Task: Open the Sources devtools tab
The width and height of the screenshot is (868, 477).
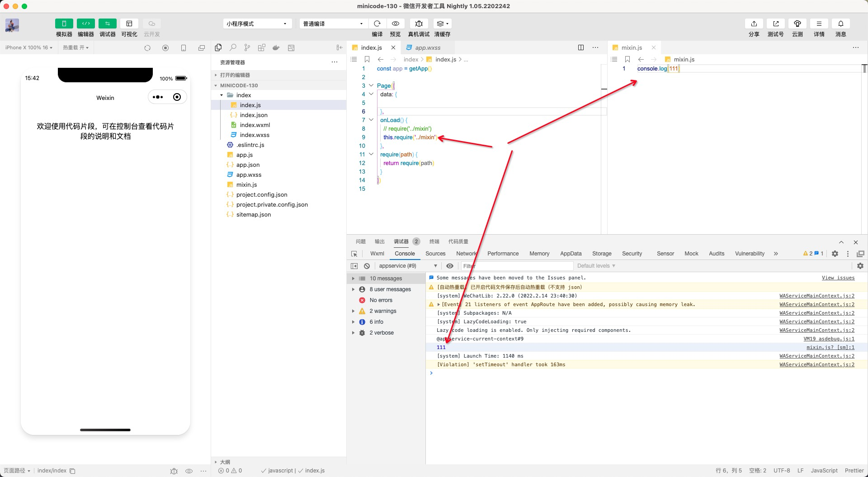Action: tap(435, 254)
